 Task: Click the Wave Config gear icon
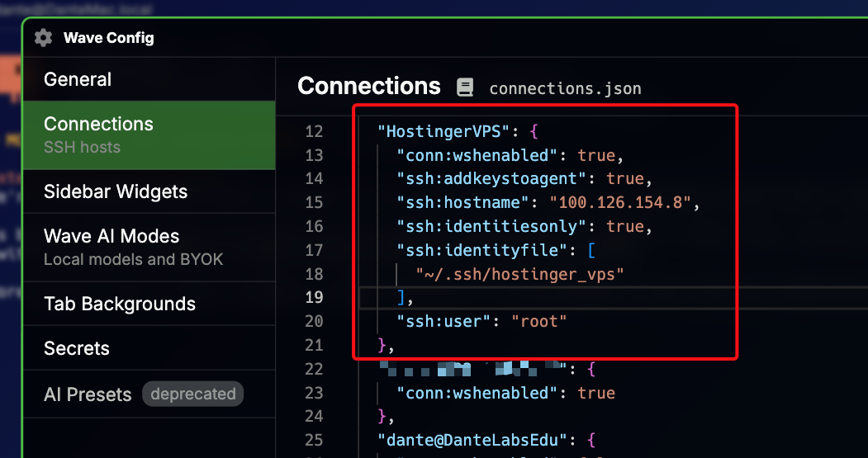[x=43, y=38]
